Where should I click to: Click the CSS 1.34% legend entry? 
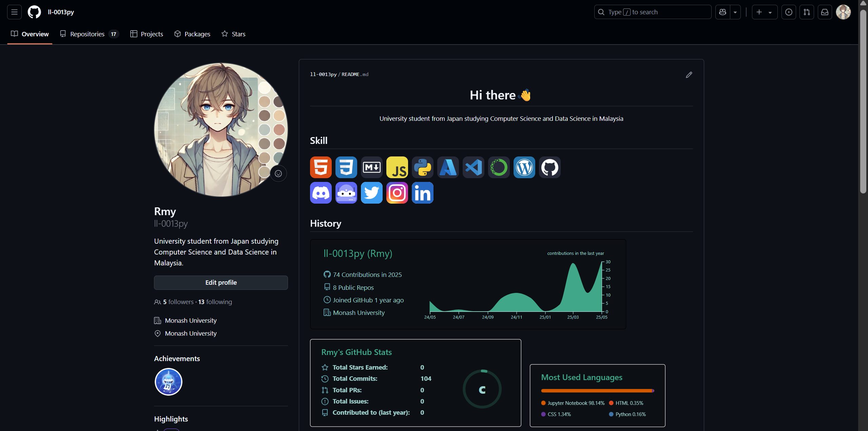point(556,414)
